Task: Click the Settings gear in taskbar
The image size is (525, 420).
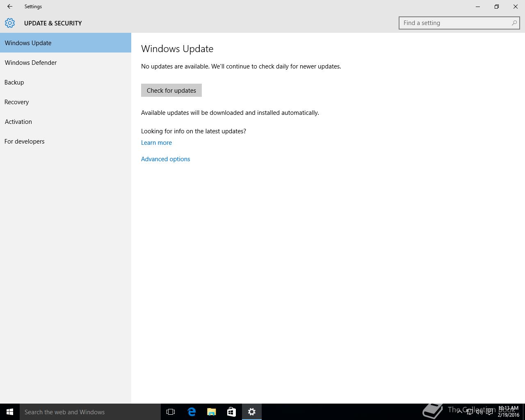Action: tap(252, 412)
